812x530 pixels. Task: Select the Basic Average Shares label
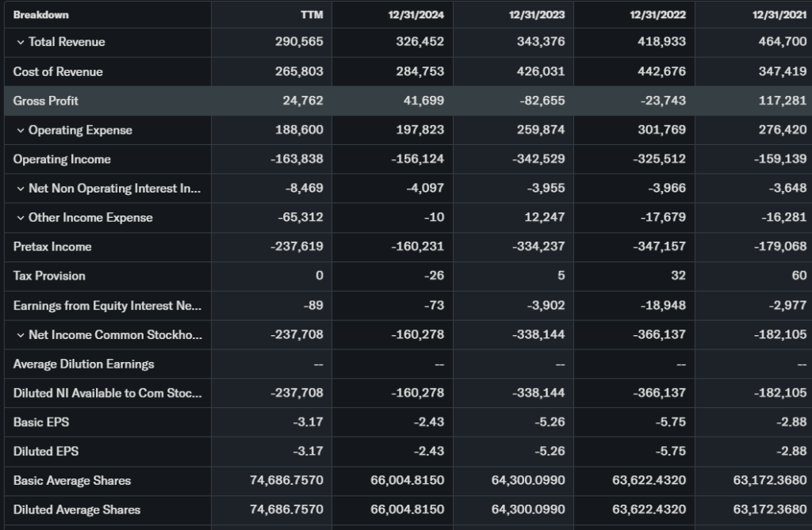[72, 481]
